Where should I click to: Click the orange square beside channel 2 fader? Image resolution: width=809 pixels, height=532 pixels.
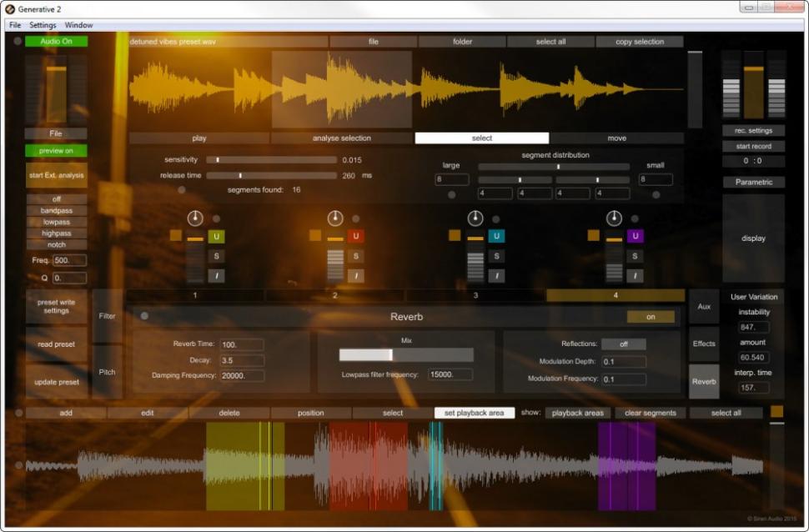point(315,236)
